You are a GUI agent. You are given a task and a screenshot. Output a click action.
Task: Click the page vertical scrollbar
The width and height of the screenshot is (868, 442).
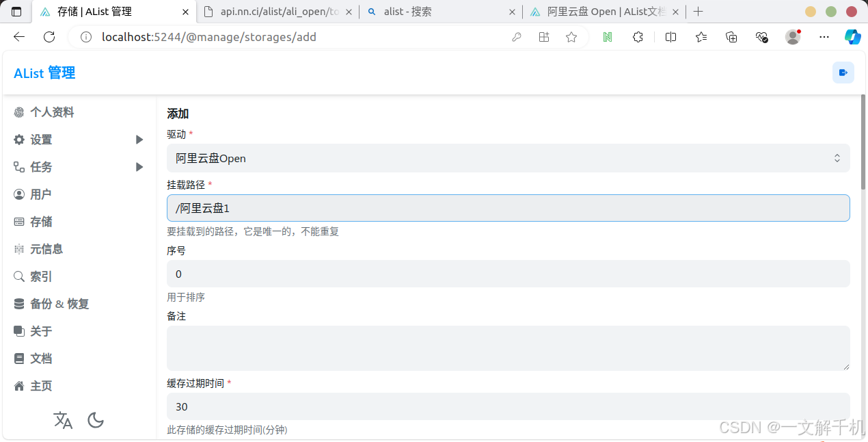click(863, 144)
